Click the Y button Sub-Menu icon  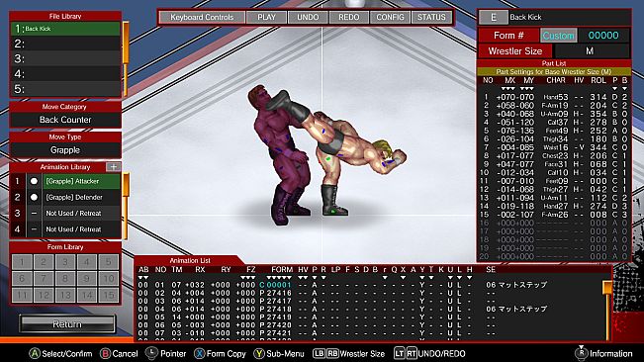point(259,353)
